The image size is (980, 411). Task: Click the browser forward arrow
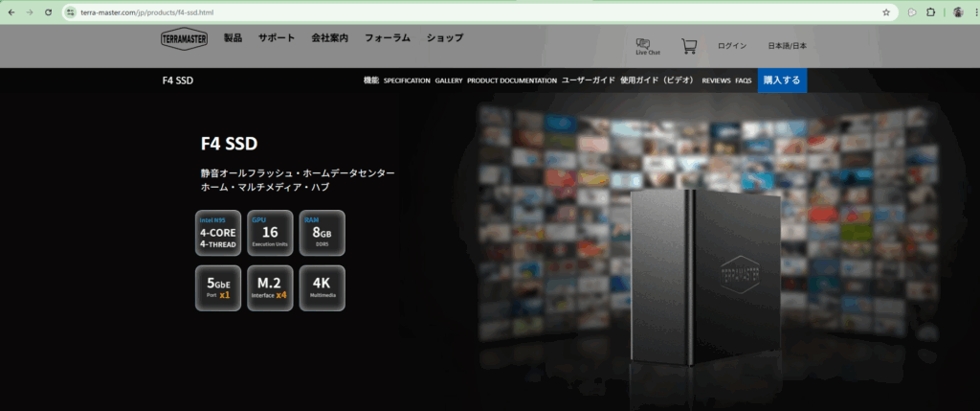(x=30, y=12)
